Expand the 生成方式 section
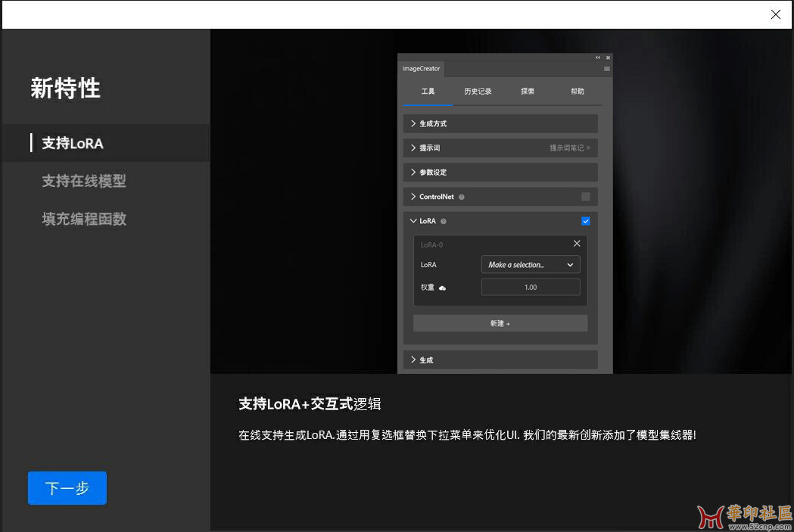This screenshot has height=532, width=794. click(x=500, y=123)
